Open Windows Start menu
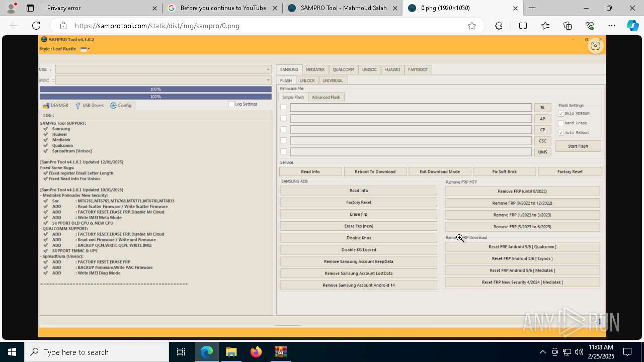Screen dimensions: 644x362 [12, 352]
